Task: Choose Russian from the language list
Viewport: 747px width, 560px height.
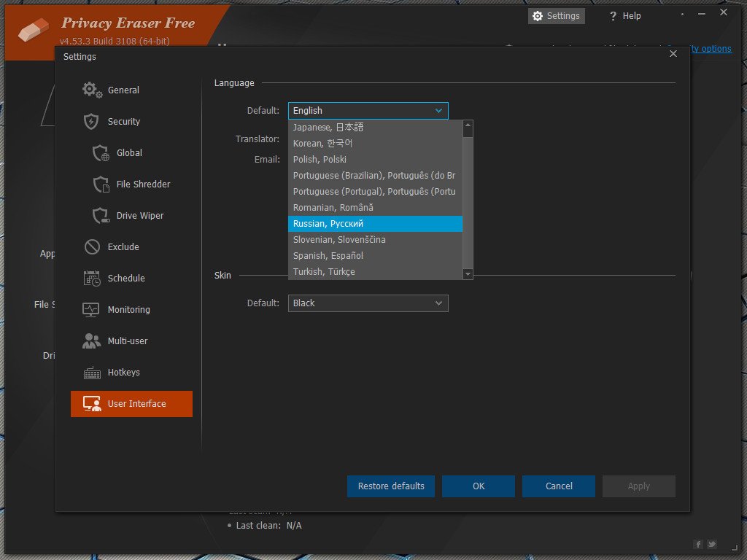Action: tap(375, 224)
